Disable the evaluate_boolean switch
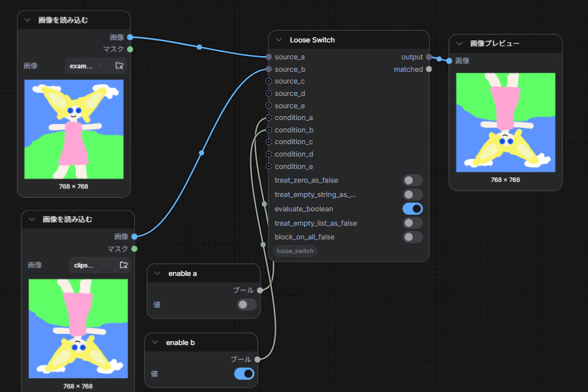The image size is (588, 392). coord(413,209)
